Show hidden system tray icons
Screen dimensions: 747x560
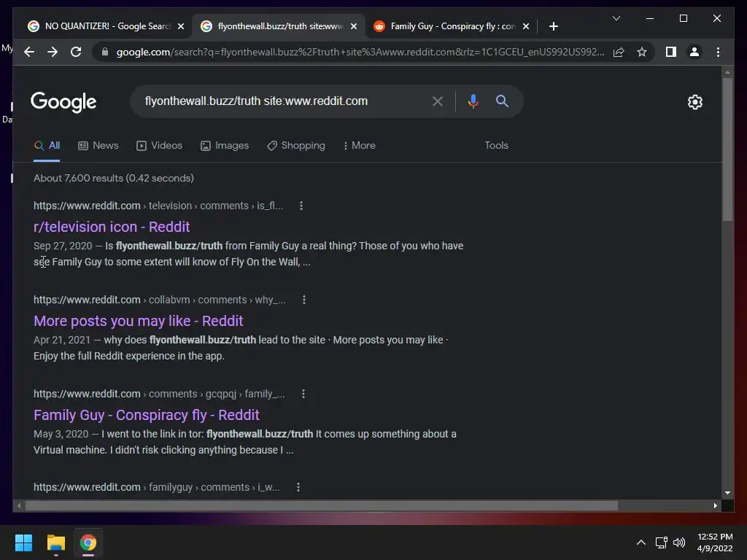point(640,542)
